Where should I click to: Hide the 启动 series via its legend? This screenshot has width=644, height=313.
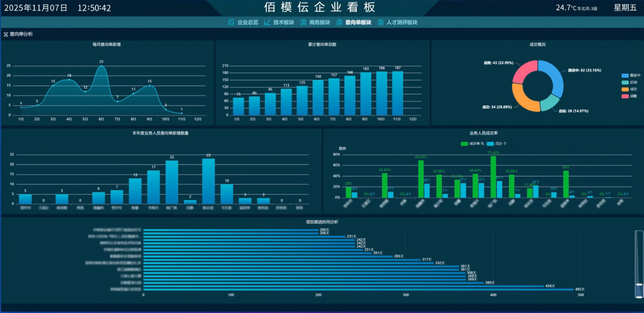(x=631, y=82)
